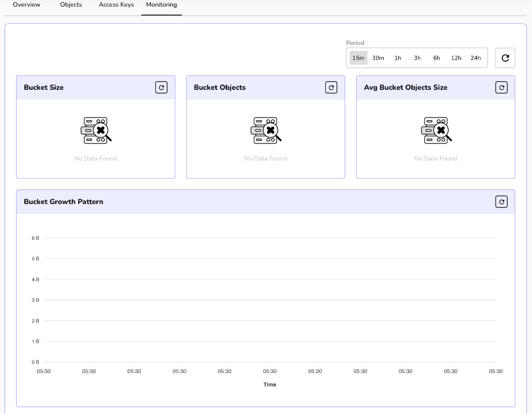Click the No Data icon in Bucket Size

[96, 130]
